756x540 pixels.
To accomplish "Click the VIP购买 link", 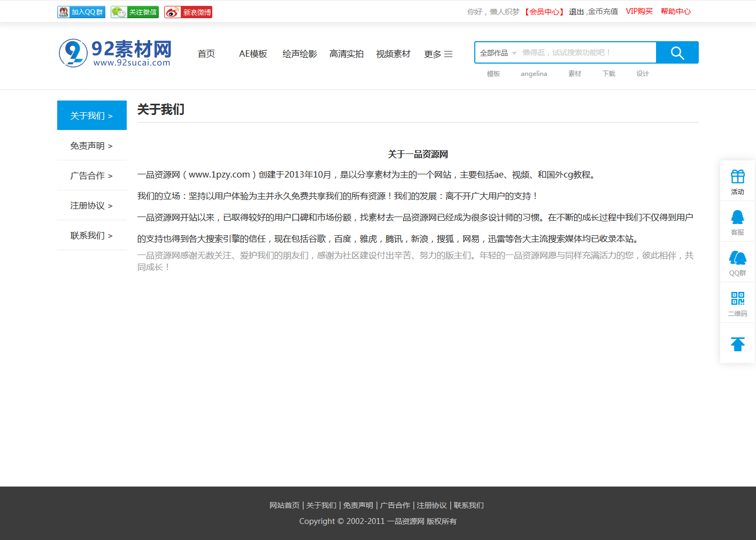I will click(639, 11).
